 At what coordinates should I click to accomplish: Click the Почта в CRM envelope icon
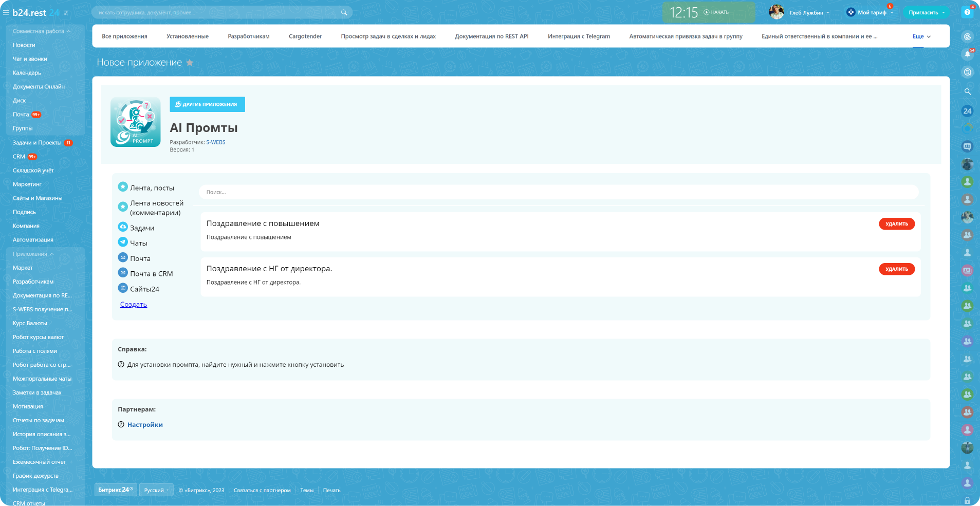pos(123,273)
